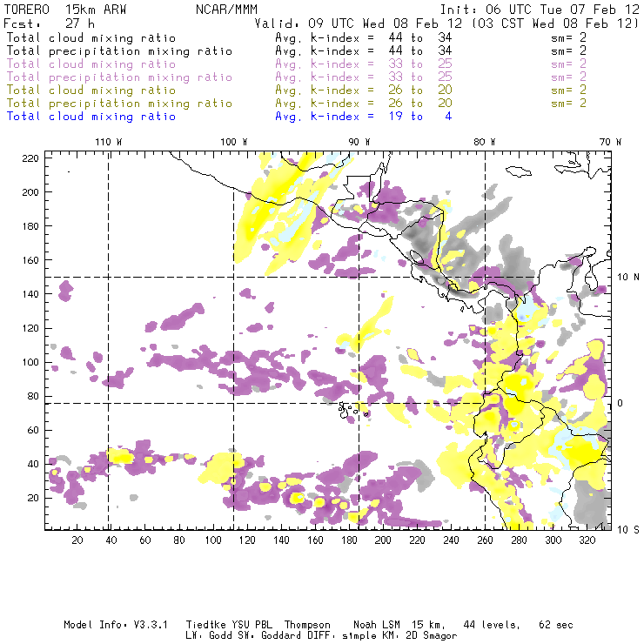This screenshot has height=644, width=644.
Task: Select the "(03 CST Wed 08 Feb 12)" local time text
Action: pos(555,23)
